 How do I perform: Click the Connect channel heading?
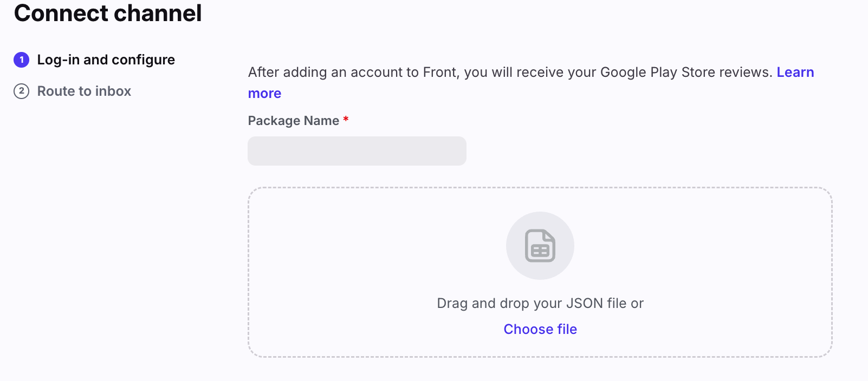click(x=108, y=13)
